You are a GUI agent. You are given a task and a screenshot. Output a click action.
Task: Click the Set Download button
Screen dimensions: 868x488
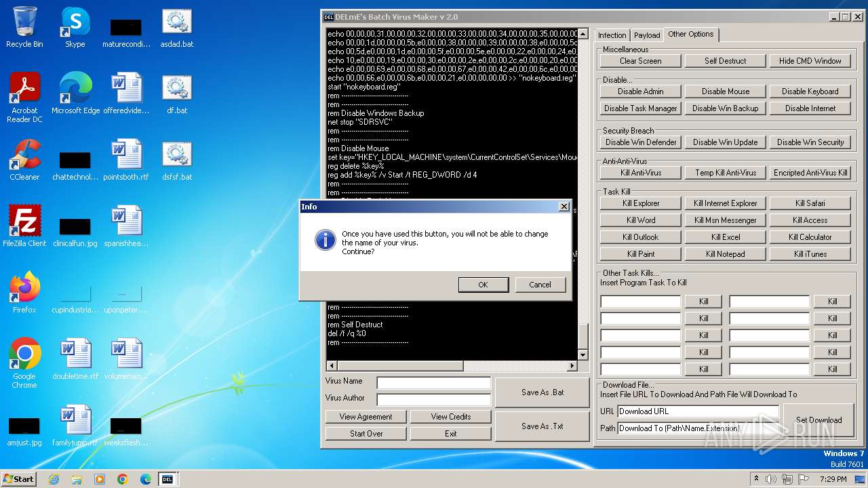point(818,420)
